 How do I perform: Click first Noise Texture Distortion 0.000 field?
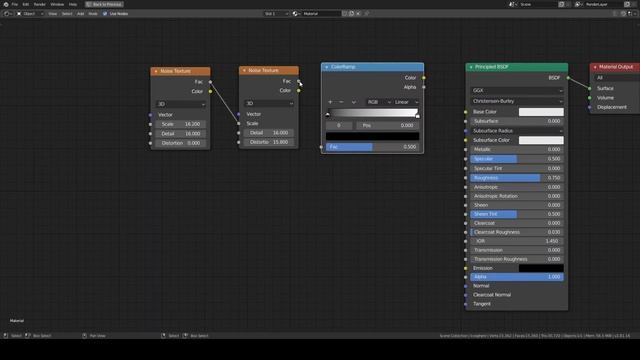tap(181, 143)
